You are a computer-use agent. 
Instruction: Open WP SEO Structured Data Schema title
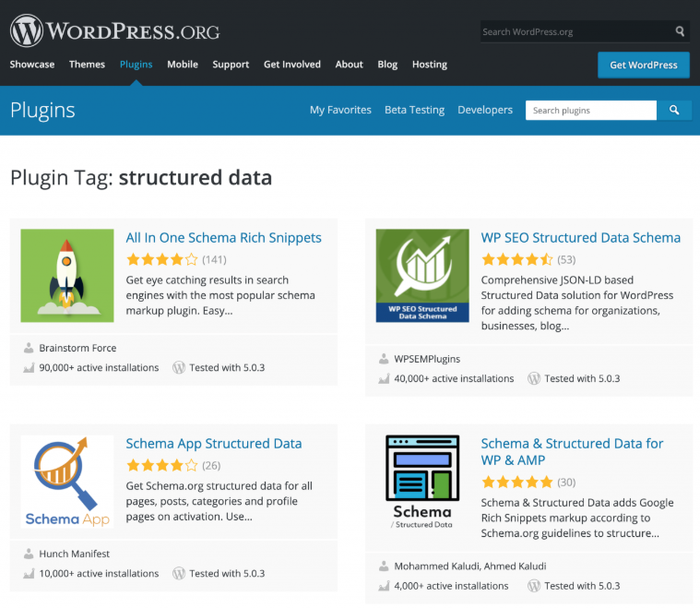(581, 238)
